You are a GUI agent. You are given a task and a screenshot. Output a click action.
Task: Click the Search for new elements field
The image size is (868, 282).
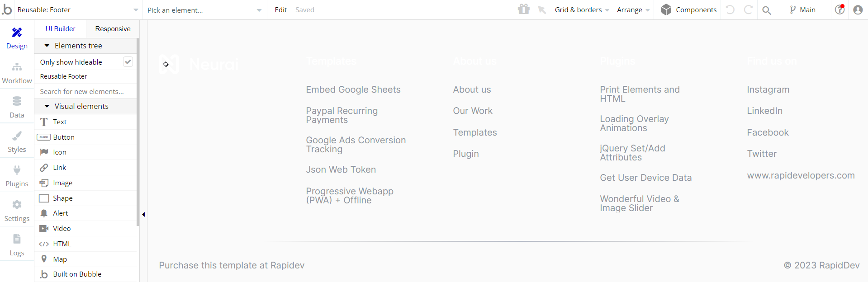click(85, 91)
